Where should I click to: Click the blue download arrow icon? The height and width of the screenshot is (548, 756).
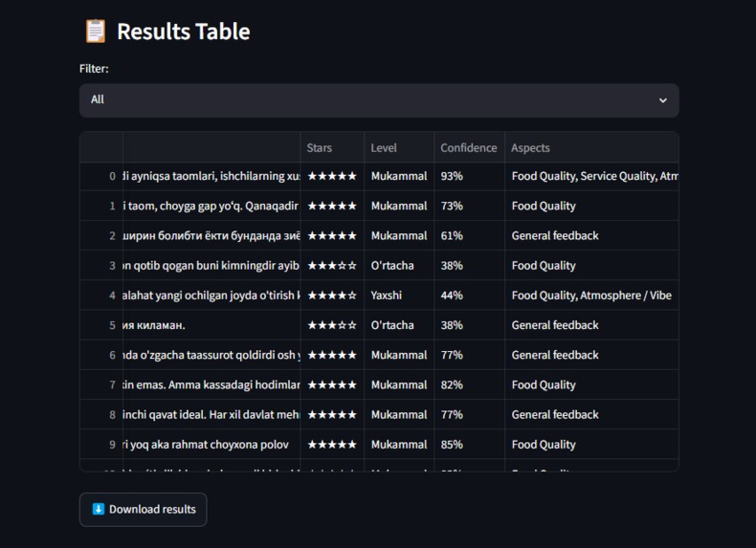(99, 509)
